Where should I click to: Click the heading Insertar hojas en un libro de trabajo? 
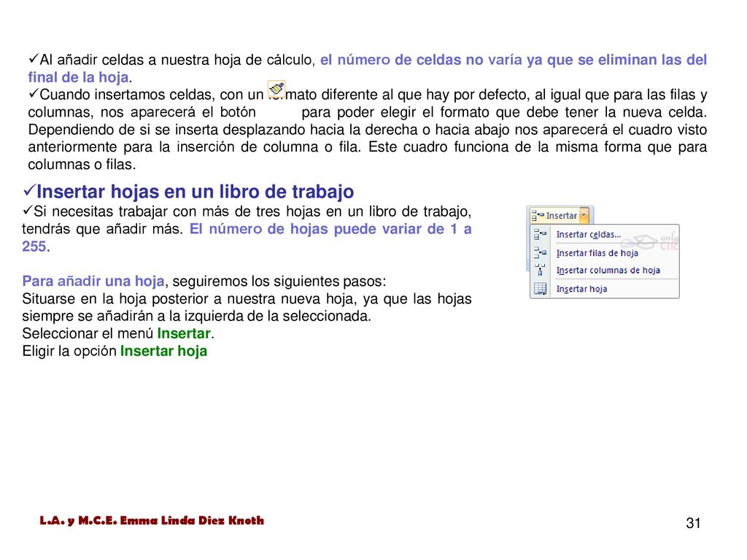click(x=196, y=192)
